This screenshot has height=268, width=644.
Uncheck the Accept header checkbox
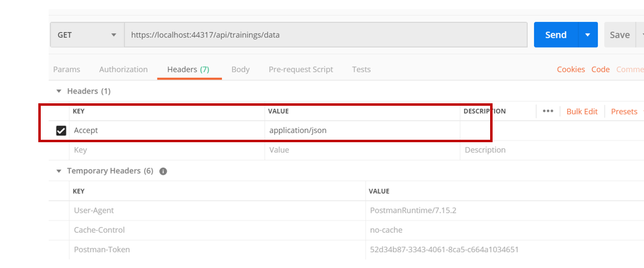61,131
